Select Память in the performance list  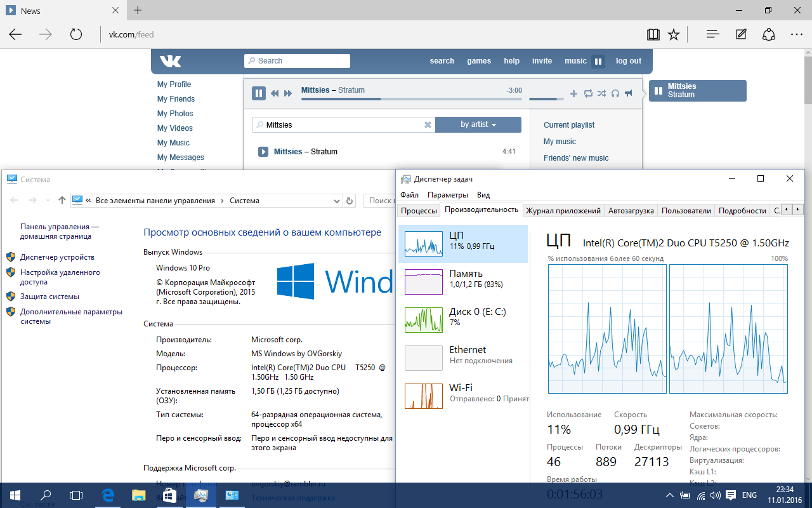(x=463, y=282)
